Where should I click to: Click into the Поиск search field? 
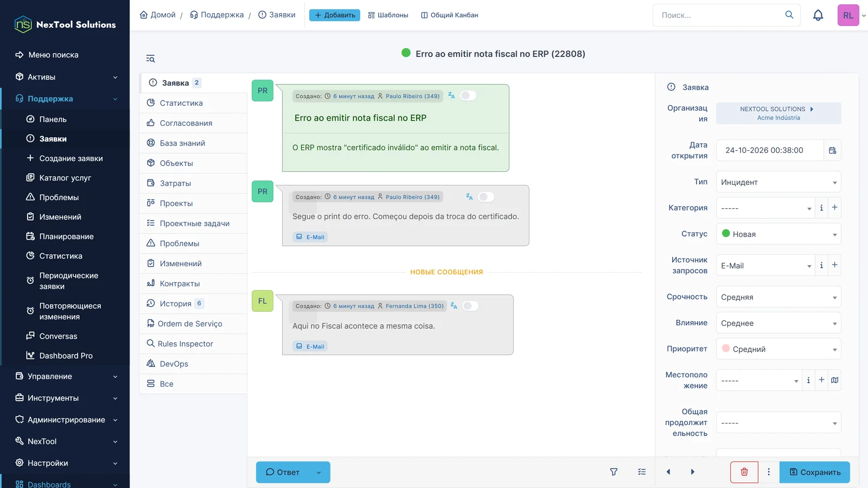(x=719, y=15)
